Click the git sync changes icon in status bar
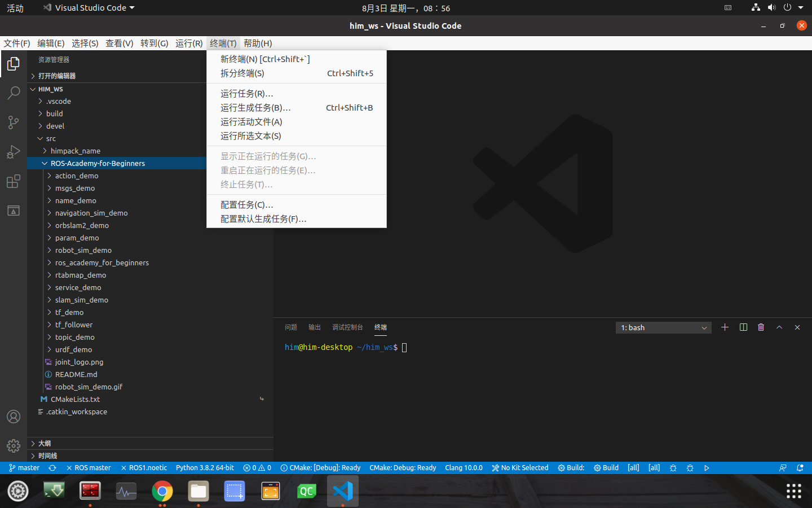This screenshot has height=508, width=812. pos(52,468)
